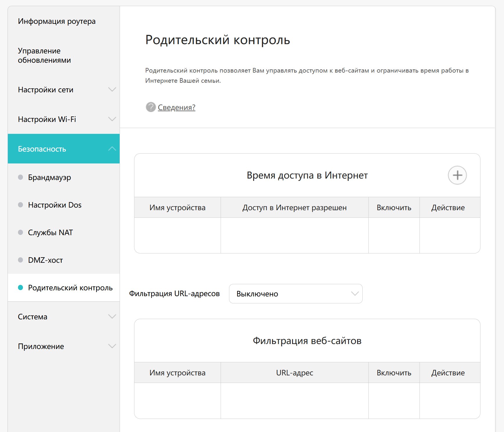Expand the Приложение section chevron
The image size is (504, 432).
pos(112,346)
